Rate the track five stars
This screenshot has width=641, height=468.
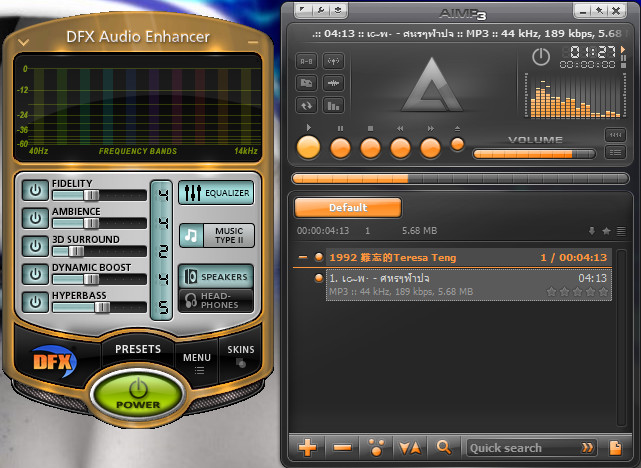click(x=603, y=292)
